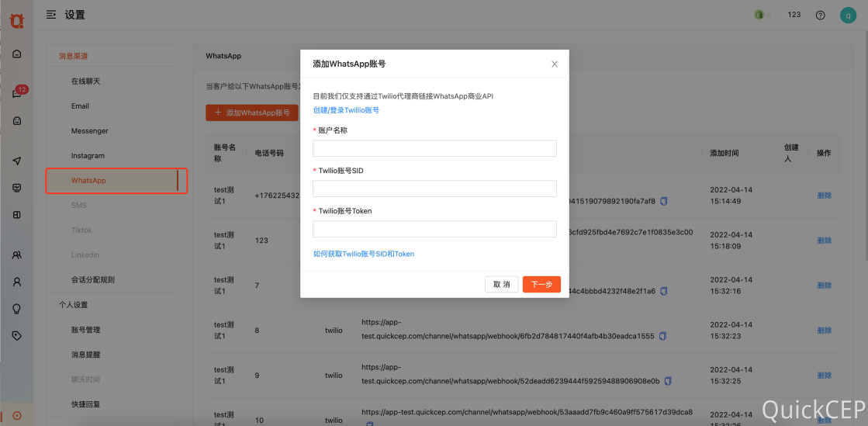The height and width of the screenshot is (426, 868).
Task: Click the 下一步 button
Action: (541, 284)
